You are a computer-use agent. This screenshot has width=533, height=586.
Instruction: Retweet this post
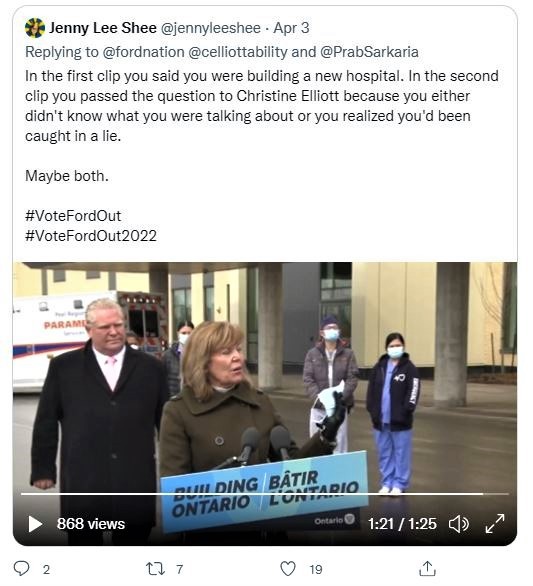[155, 568]
